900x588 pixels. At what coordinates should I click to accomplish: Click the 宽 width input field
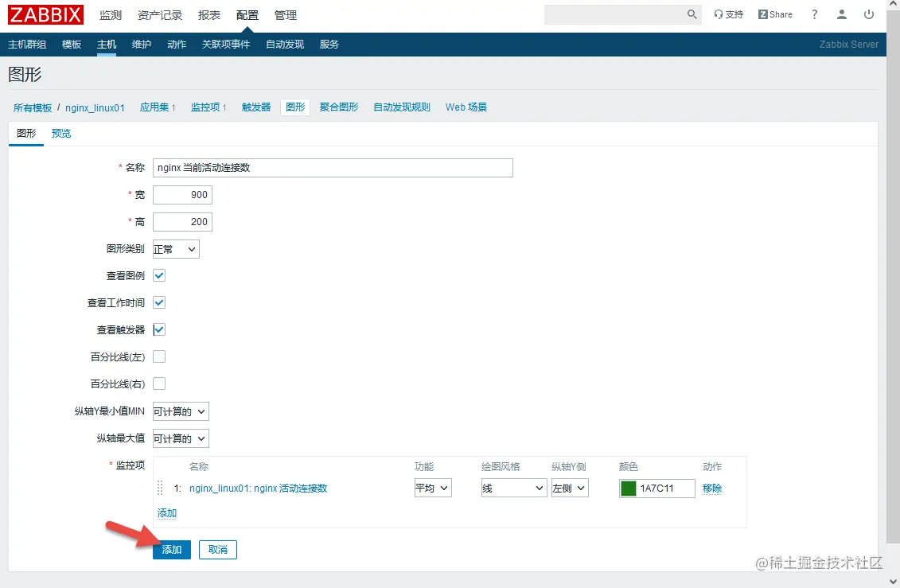point(182,194)
